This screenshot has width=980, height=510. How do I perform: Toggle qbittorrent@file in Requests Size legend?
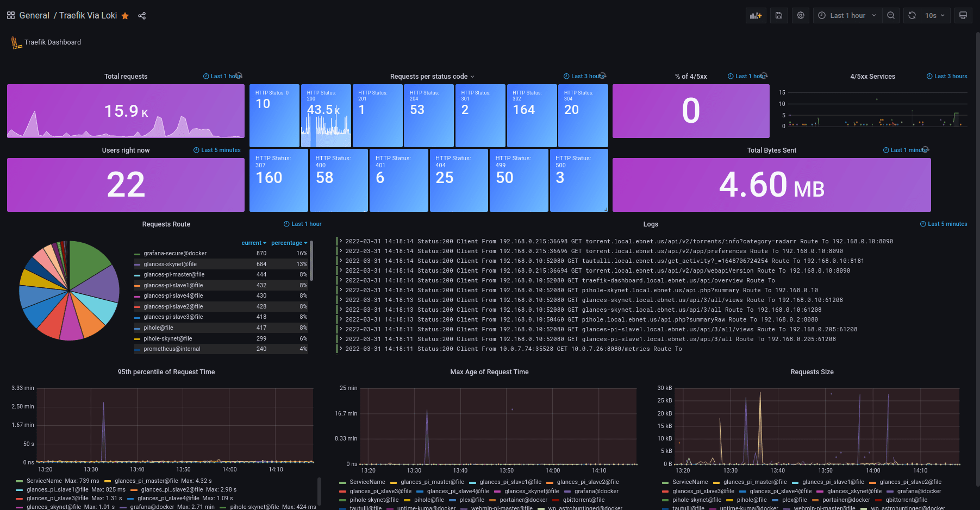point(907,500)
